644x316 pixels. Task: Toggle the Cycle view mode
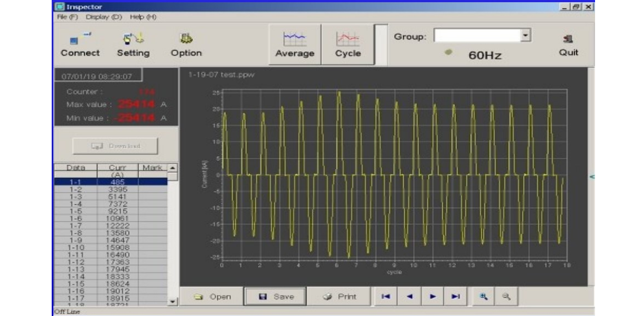click(x=348, y=44)
